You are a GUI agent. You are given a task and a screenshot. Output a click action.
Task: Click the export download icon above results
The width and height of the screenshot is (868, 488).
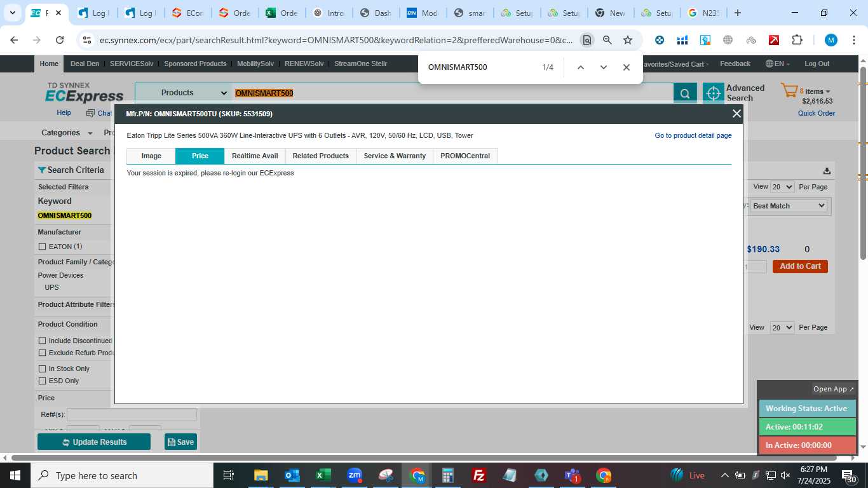(x=827, y=171)
